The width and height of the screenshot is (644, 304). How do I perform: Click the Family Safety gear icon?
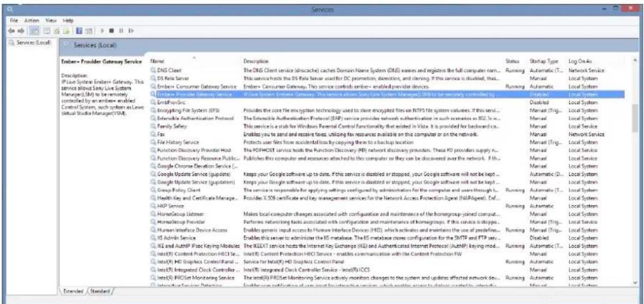(x=153, y=126)
